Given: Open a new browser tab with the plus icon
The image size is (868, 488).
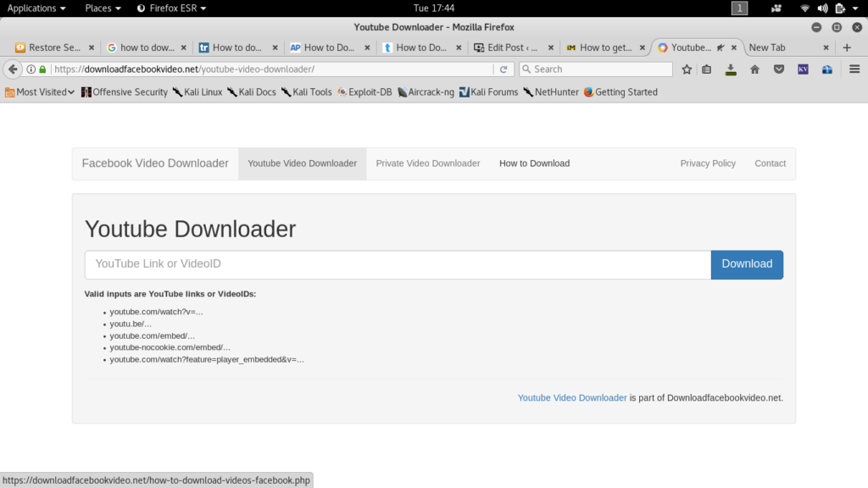Looking at the screenshot, I should [x=848, y=47].
